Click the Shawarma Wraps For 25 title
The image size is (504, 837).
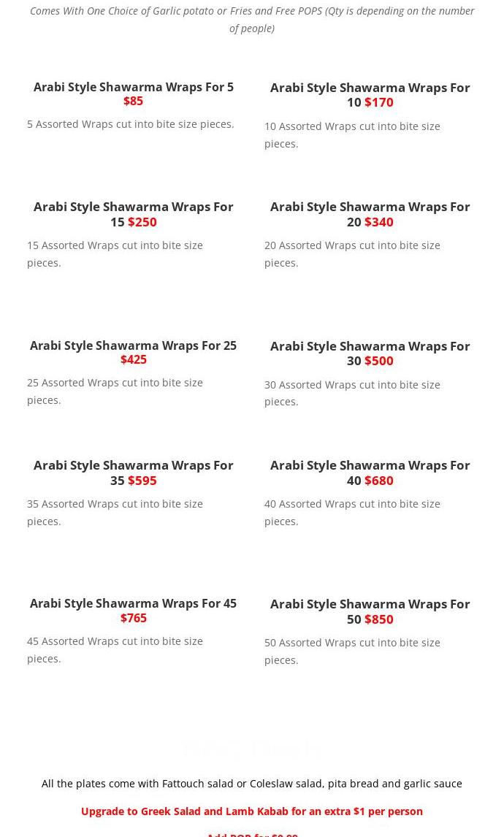[133, 345]
